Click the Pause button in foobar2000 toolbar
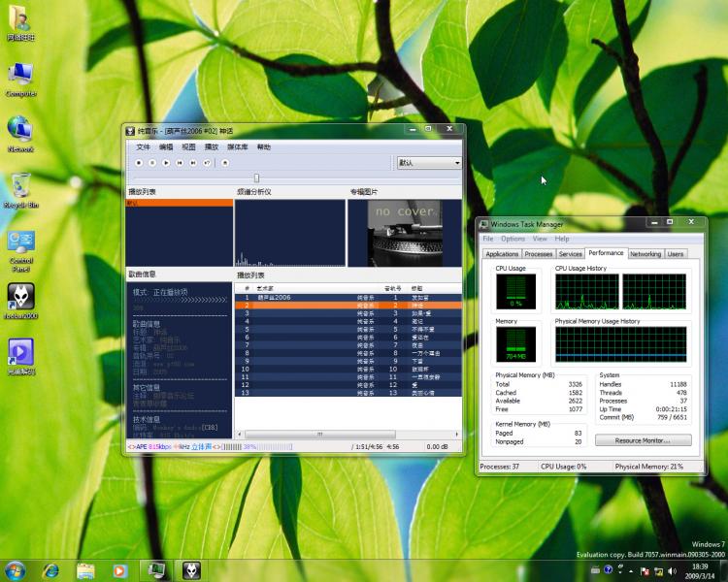This screenshot has height=582, width=728. [152, 163]
